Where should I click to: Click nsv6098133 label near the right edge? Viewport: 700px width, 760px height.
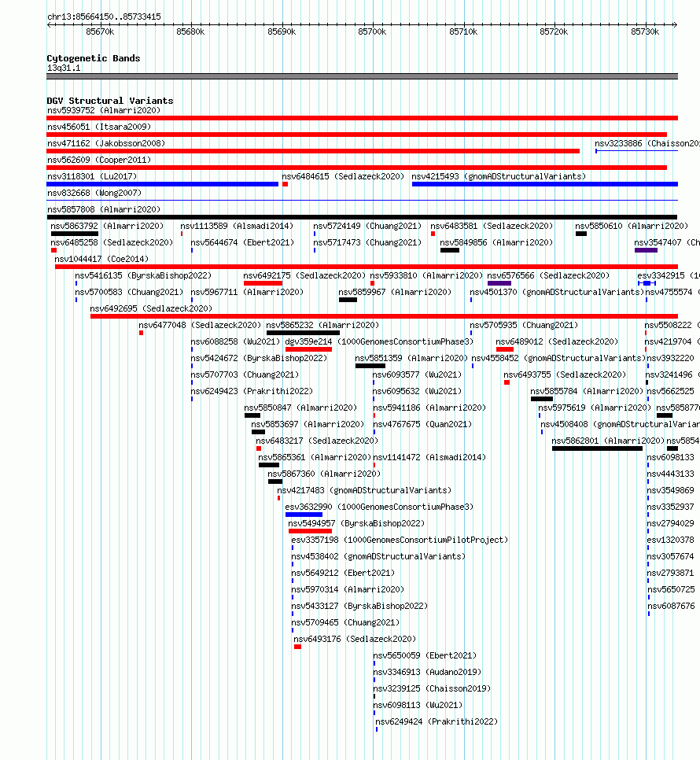pos(670,457)
